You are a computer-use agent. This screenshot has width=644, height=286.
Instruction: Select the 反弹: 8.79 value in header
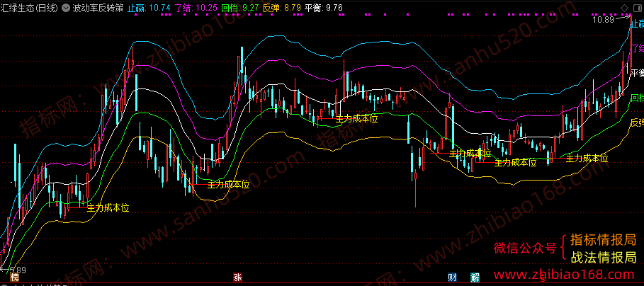(x=282, y=8)
